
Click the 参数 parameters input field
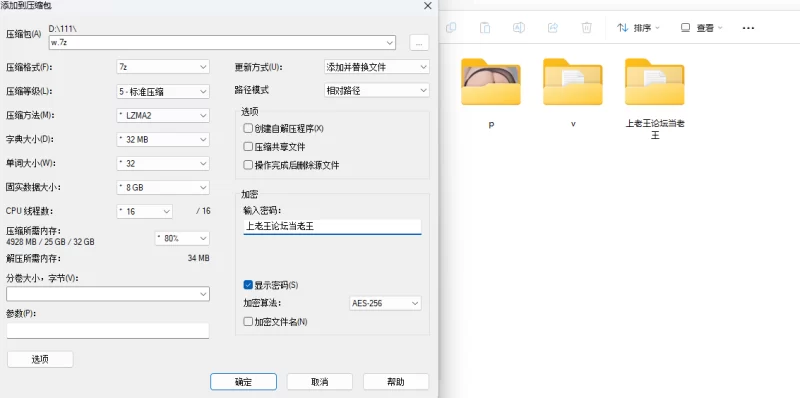(x=108, y=331)
